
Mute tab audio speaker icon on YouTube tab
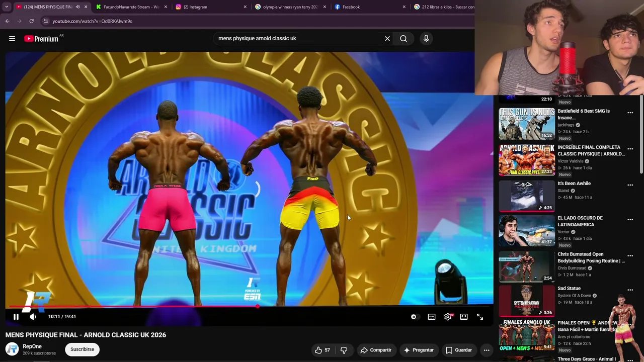coord(77,7)
